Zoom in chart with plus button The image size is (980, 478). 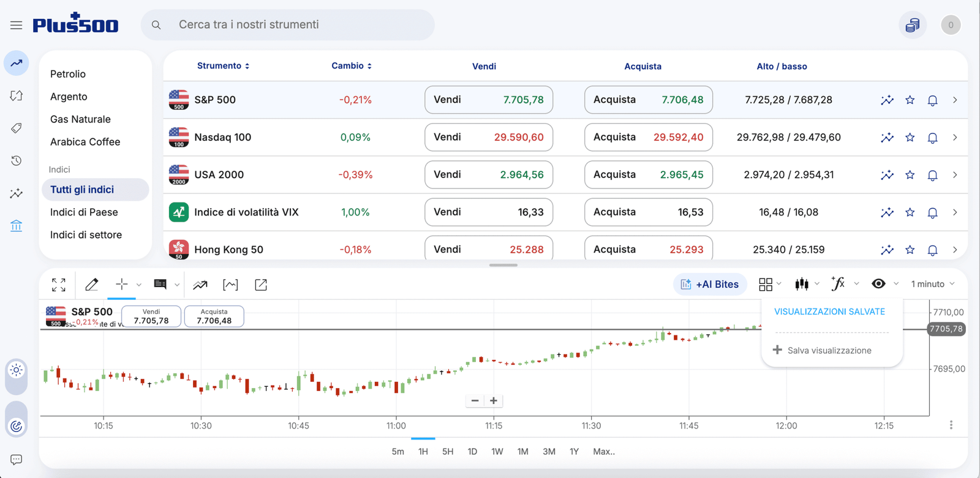494,401
